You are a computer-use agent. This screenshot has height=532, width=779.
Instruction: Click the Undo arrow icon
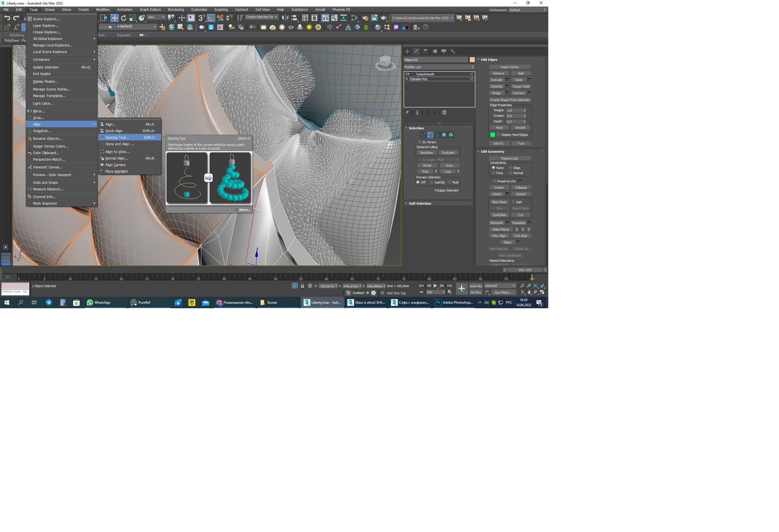[7, 18]
